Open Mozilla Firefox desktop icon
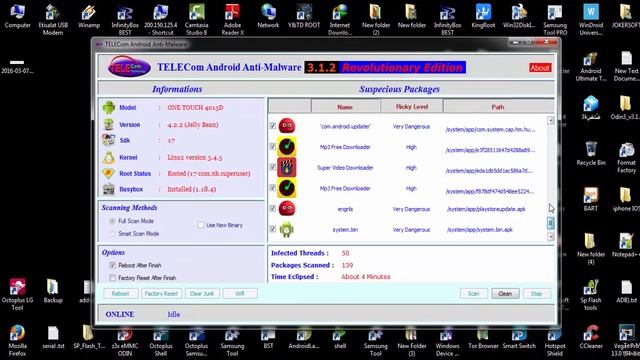Image resolution: width=640 pixels, height=360 pixels. pos(18,341)
